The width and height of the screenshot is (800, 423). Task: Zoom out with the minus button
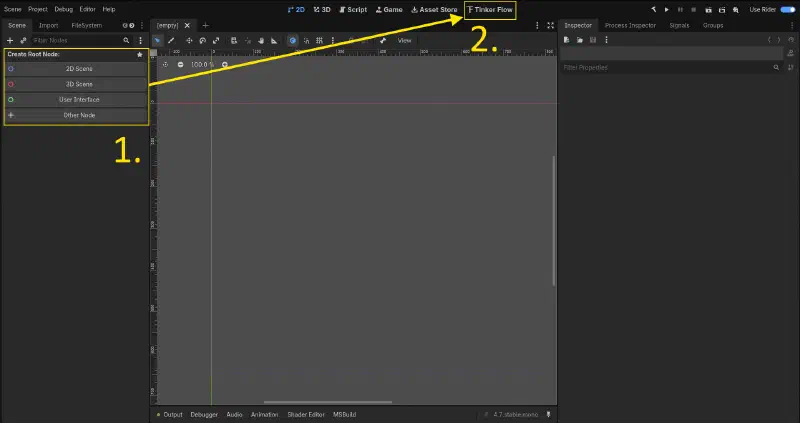(x=180, y=65)
